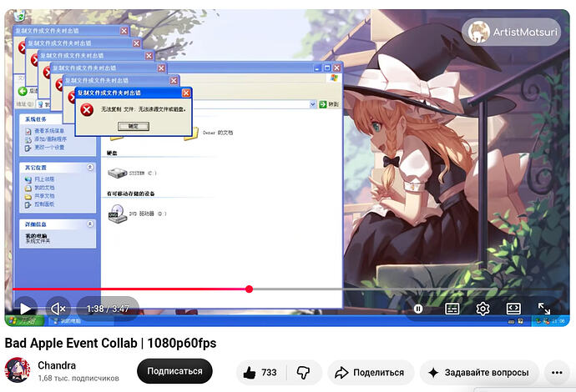This screenshot has width=576, height=392.
Task: Click the red scrubber dot on the progress bar
Action: point(249,289)
